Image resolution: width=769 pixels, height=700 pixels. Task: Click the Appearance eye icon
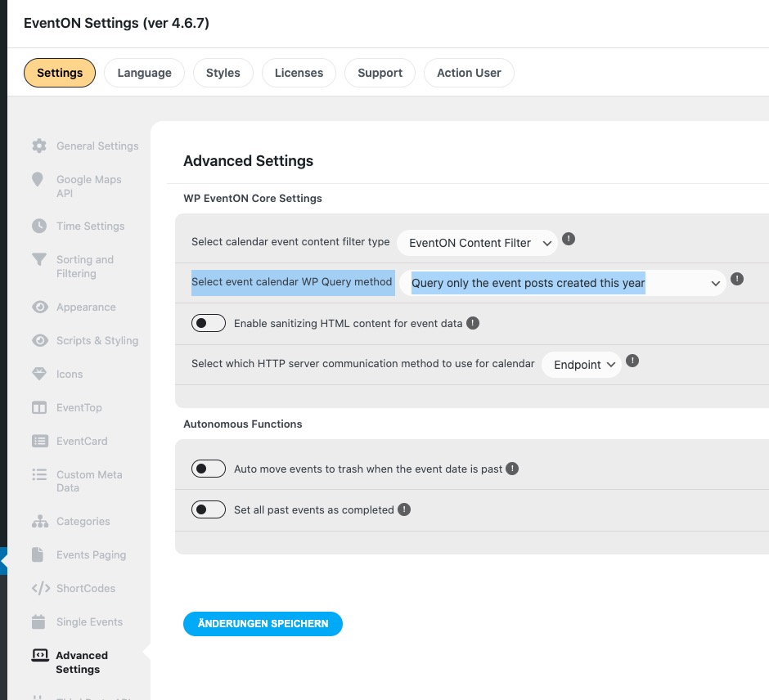[40, 307]
